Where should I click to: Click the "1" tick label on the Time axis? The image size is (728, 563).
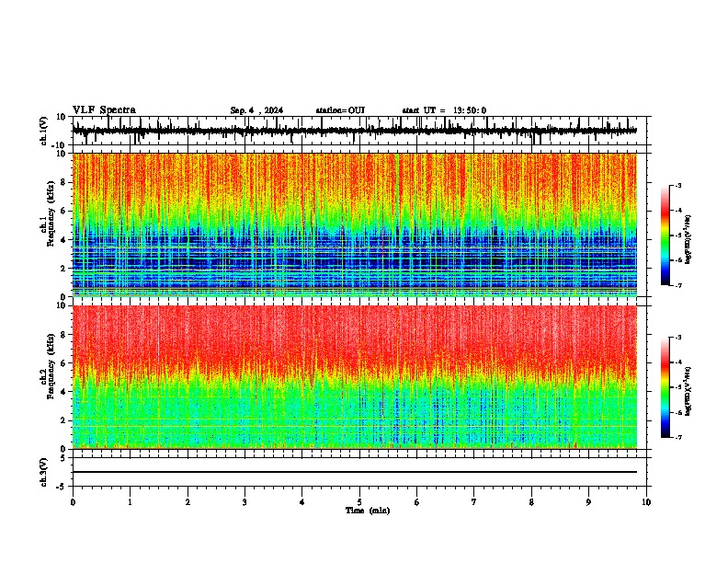click(130, 502)
